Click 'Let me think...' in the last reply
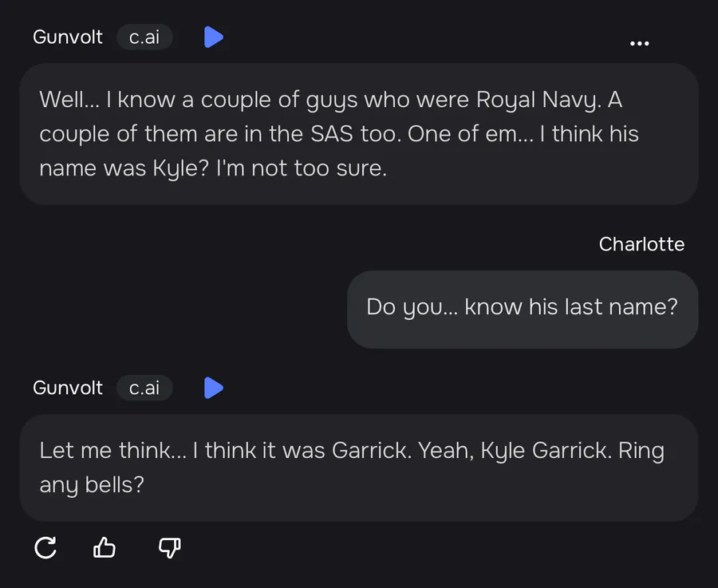Screen dimensions: 718x588 point(113,450)
